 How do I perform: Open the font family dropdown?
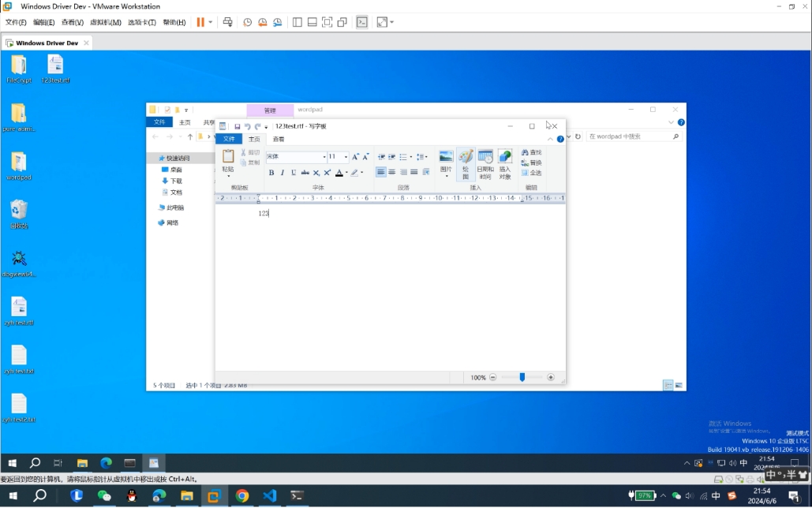324,157
